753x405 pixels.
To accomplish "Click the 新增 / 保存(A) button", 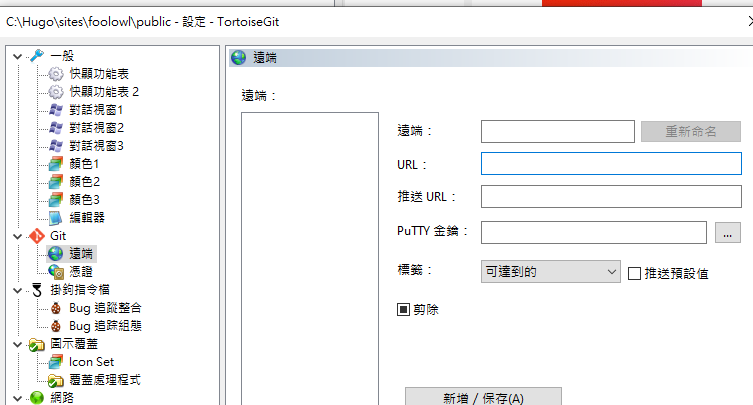I will point(483,397).
